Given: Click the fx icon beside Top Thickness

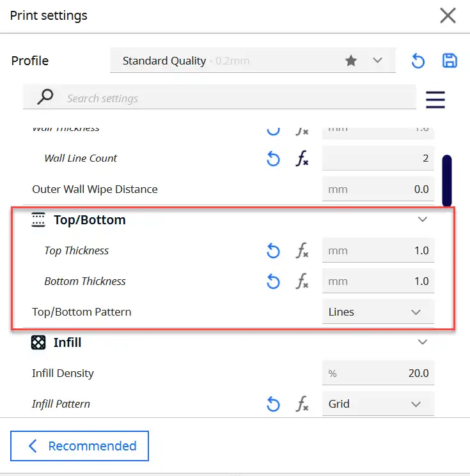Looking at the screenshot, I should click(302, 250).
